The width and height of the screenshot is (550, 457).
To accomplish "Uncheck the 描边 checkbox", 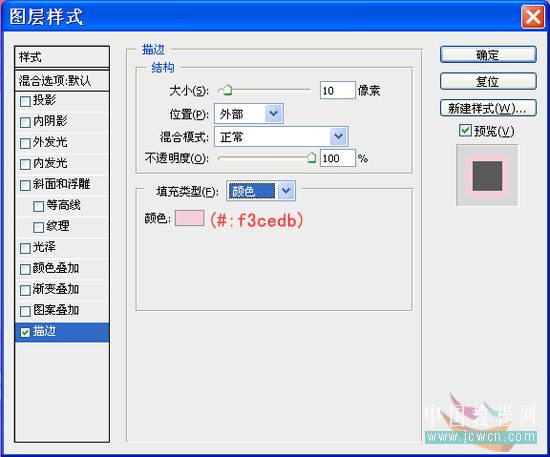I will point(25,332).
